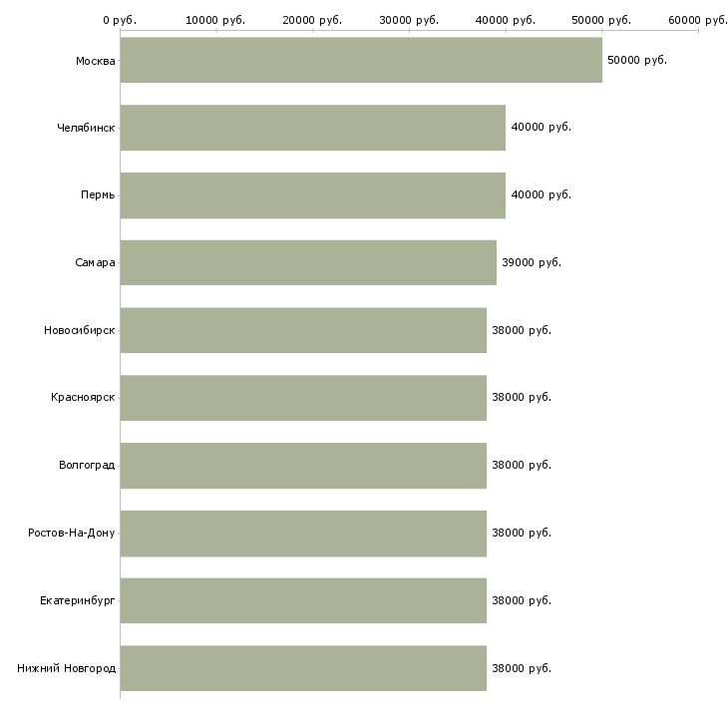
Task: Click the Нижний Новгород axis label
Action: [x=66, y=668]
